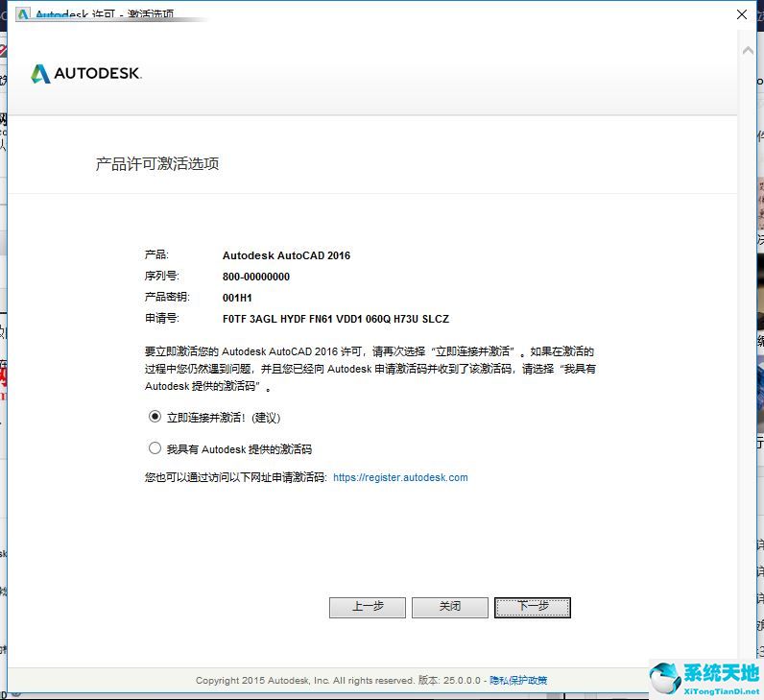This screenshot has height=700, width=764.
Task: Click the Autodesk logo in the header
Action: tap(86, 74)
